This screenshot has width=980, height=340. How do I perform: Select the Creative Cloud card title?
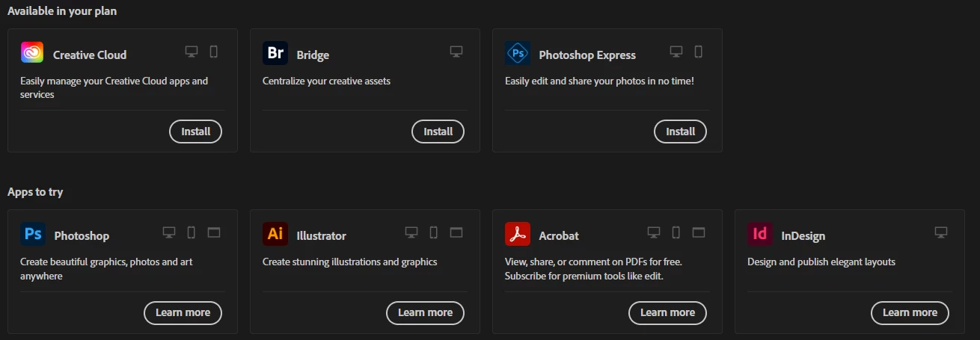point(90,55)
